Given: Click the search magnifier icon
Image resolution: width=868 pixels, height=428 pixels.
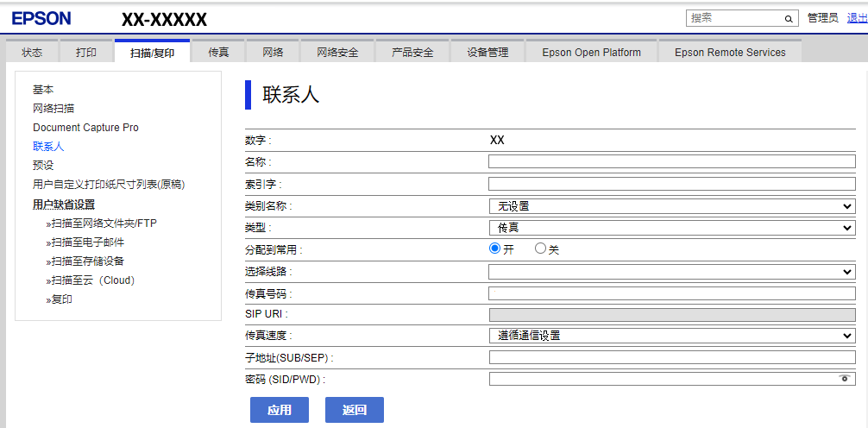Looking at the screenshot, I should pyautogui.click(x=789, y=18).
